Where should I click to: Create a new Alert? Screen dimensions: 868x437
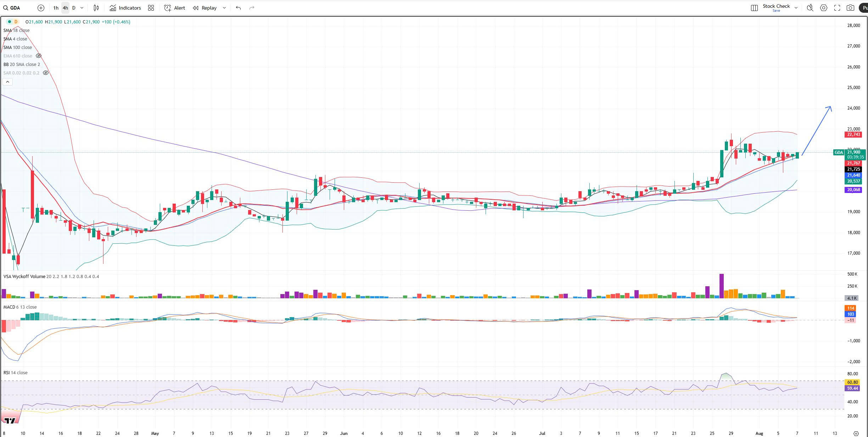(175, 8)
